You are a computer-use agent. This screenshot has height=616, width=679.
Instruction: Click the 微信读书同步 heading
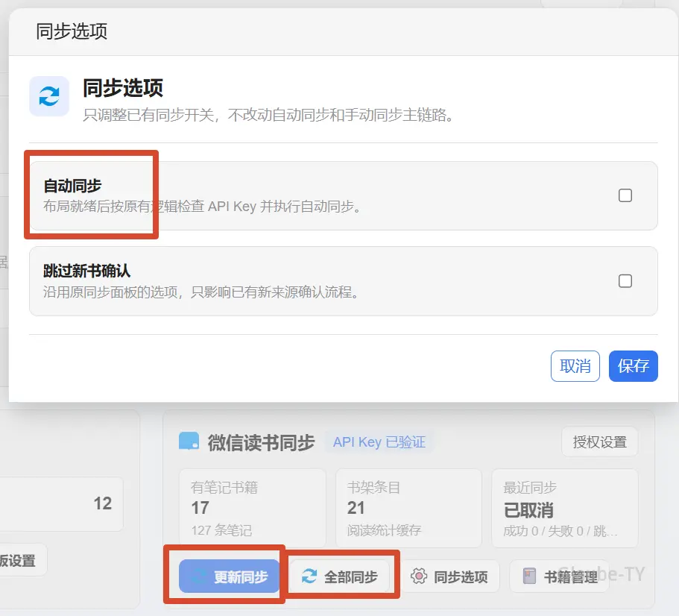click(261, 442)
